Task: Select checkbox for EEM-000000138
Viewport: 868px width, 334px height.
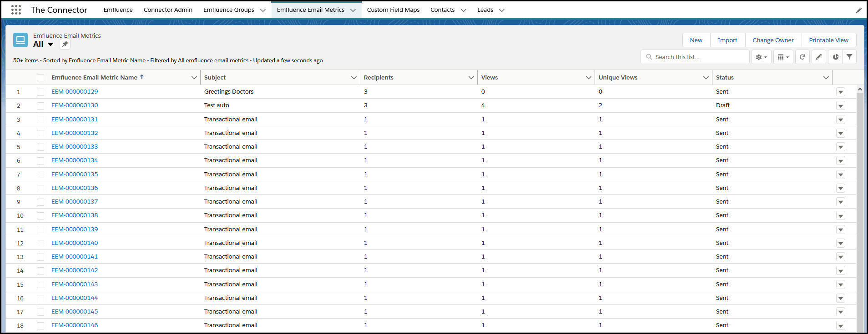Action: [40, 215]
